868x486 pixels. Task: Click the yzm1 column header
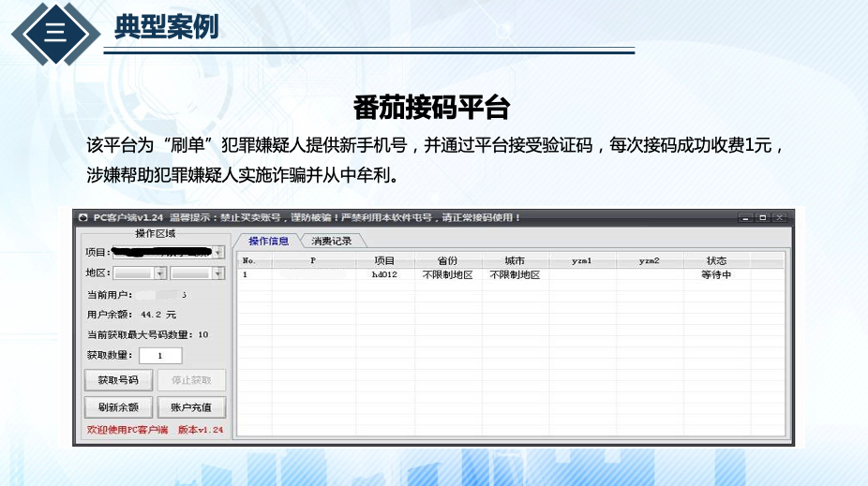coord(582,260)
